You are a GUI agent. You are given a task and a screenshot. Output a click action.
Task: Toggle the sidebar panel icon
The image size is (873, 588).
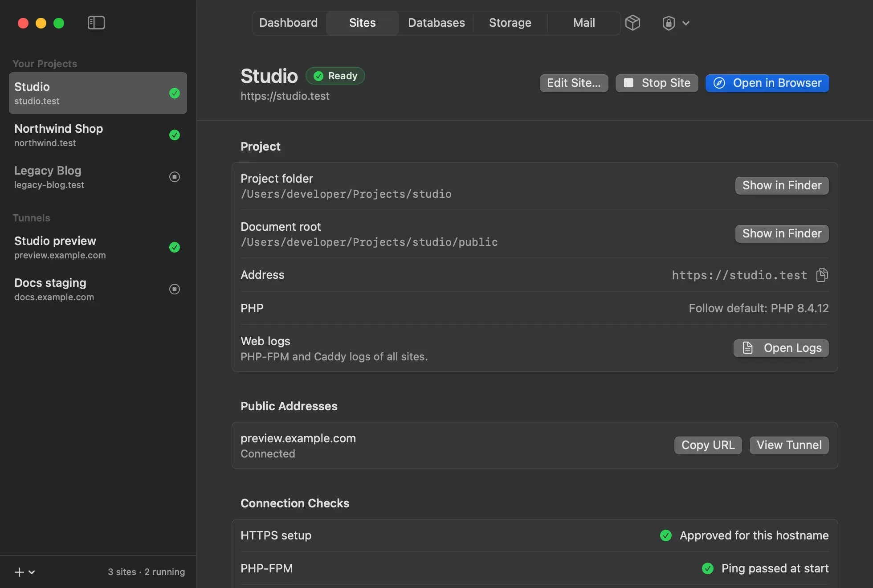pyautogui.click(x=96, y=23)
